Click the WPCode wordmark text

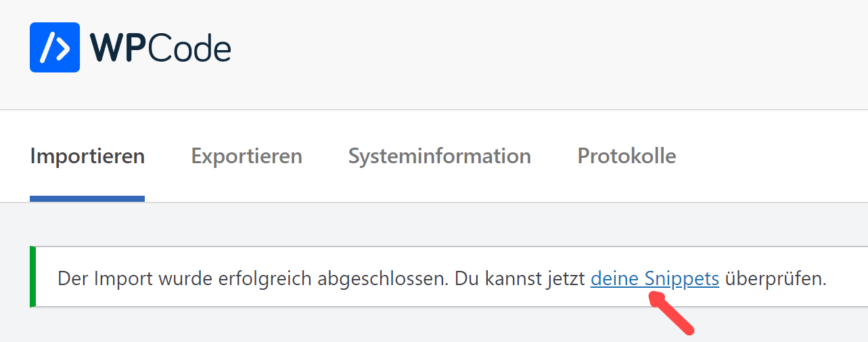click(x=160, y=48)
